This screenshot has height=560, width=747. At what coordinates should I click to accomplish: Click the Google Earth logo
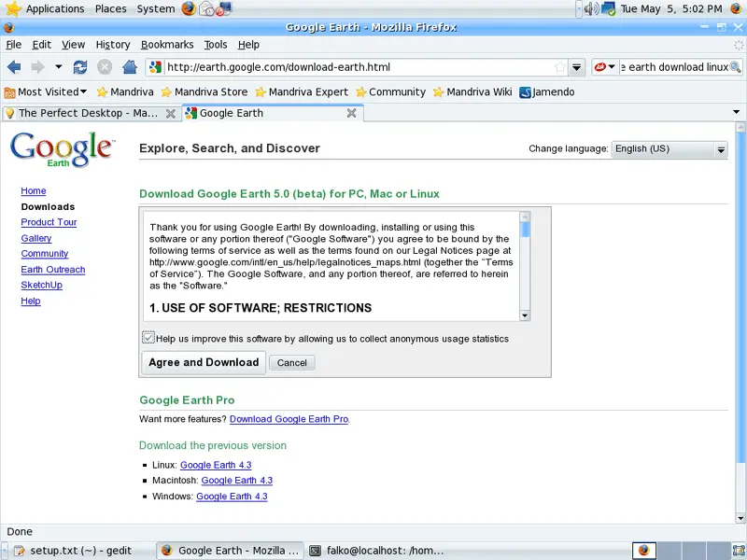click(62, 149)
